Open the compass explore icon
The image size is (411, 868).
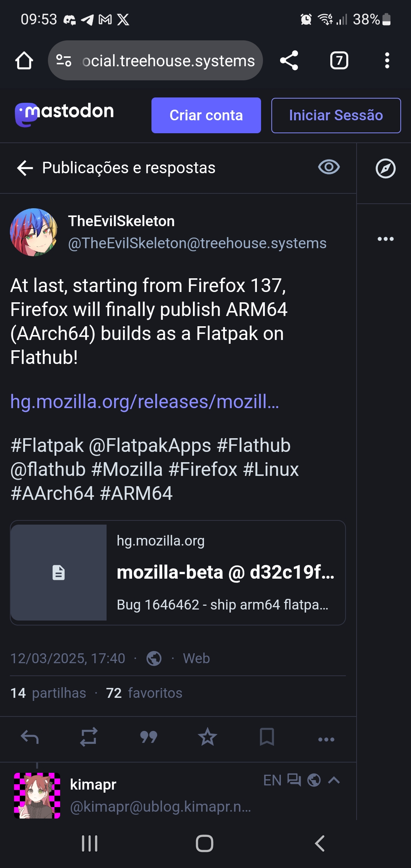(386, 168)
